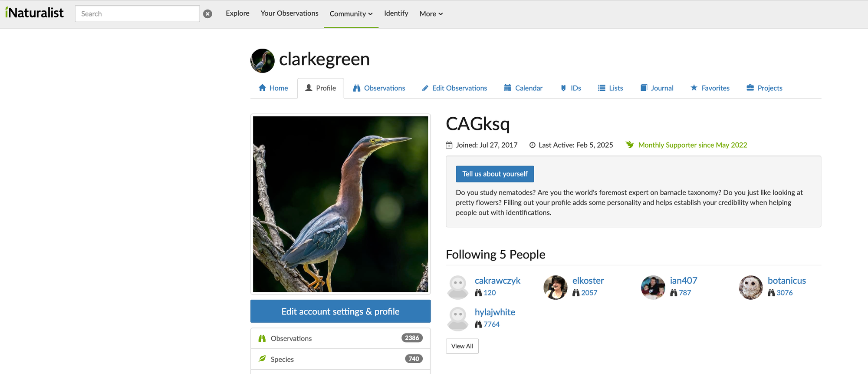Click into the Search input field
Viewport: 868px width, 374px height.
[x=137, y=14]
